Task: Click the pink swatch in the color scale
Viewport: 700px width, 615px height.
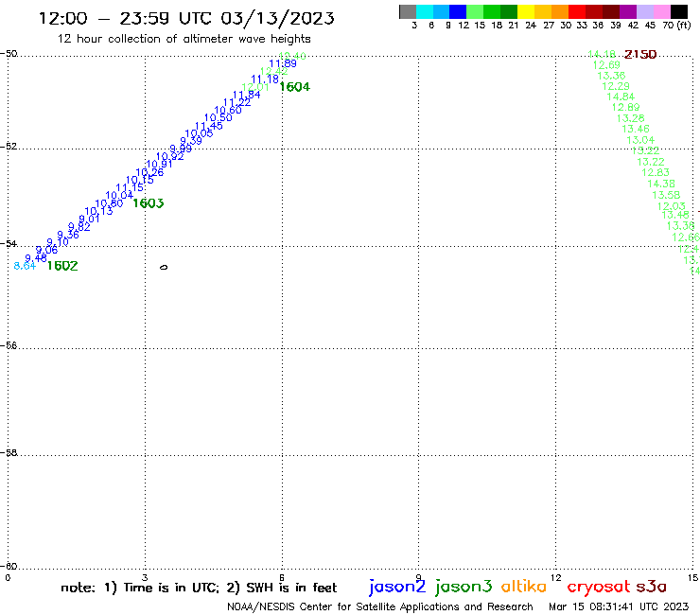Action: point(661,11)
